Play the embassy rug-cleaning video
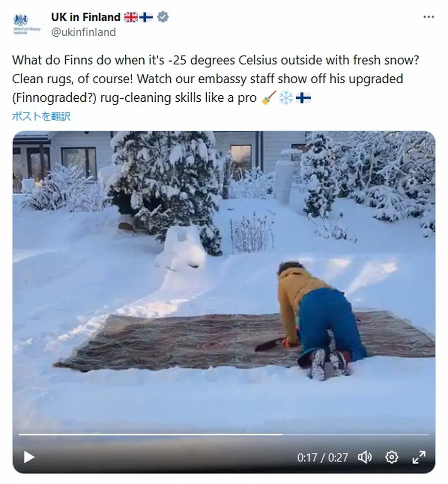 point(29,457)
